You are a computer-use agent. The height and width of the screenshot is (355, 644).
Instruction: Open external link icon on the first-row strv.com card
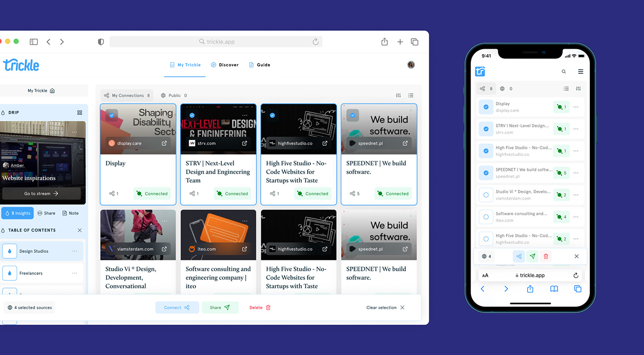coord(245,143)
